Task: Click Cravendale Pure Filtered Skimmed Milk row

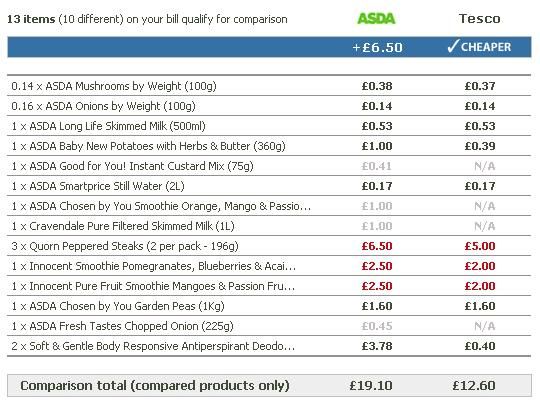Action: [x=269, y=226]
